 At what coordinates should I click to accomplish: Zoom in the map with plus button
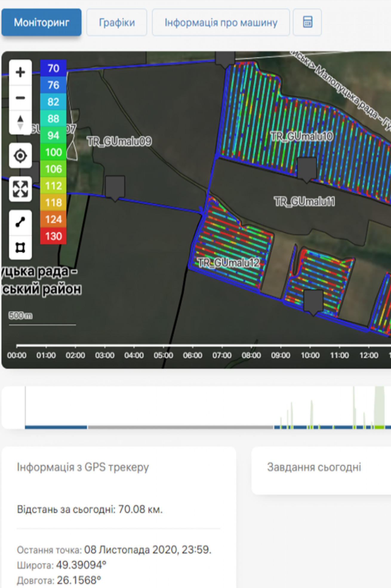point(20,72)
